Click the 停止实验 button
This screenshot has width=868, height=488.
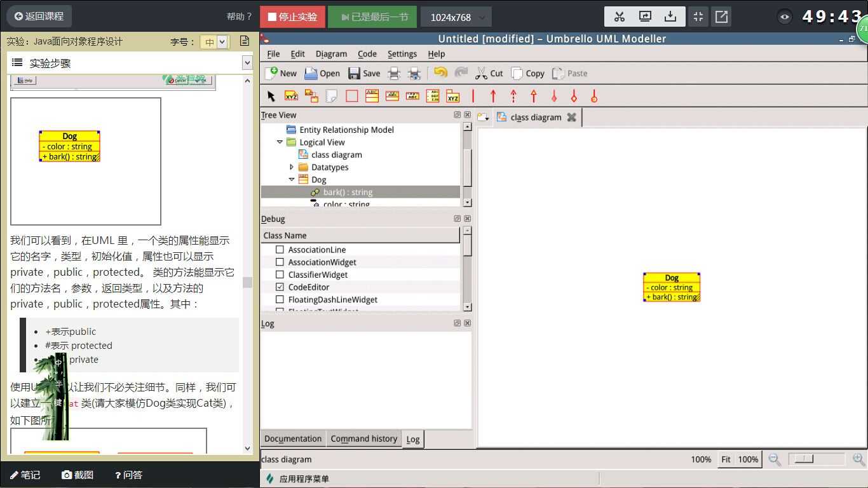(292, 17)
